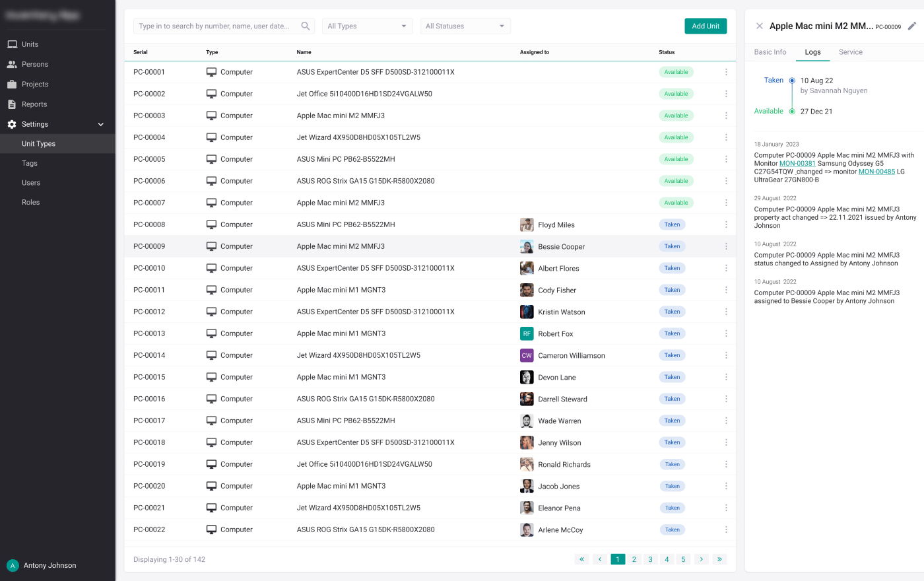The height and width of the screenshot is (581, 924).
Task: Select the Taken timeline marker dot
Action: [x=793, y=80]
